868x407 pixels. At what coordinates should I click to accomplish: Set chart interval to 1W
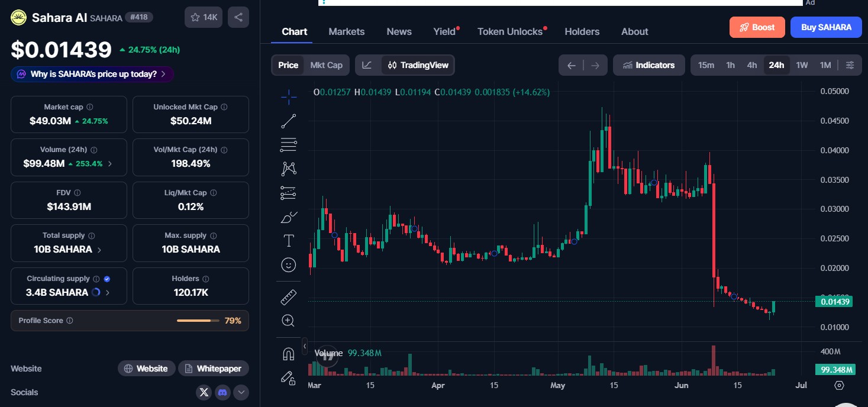click(802, 65)
